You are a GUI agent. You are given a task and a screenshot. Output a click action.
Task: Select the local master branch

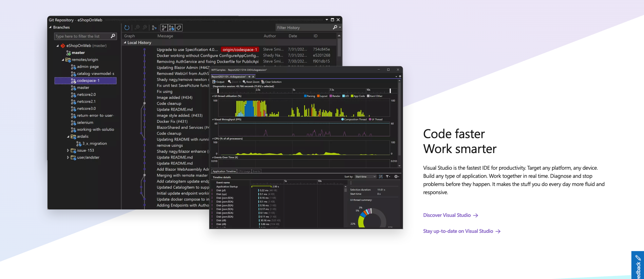[78, 53]
